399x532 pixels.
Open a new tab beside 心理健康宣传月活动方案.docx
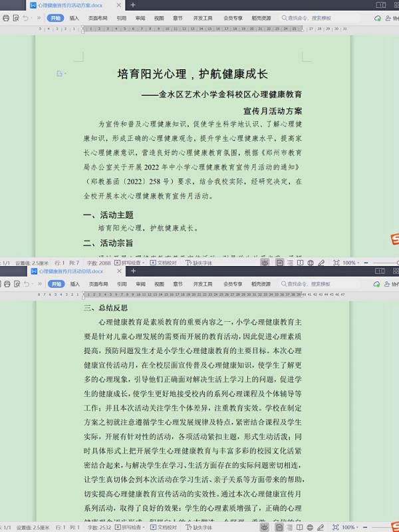(x=132, y=5)
